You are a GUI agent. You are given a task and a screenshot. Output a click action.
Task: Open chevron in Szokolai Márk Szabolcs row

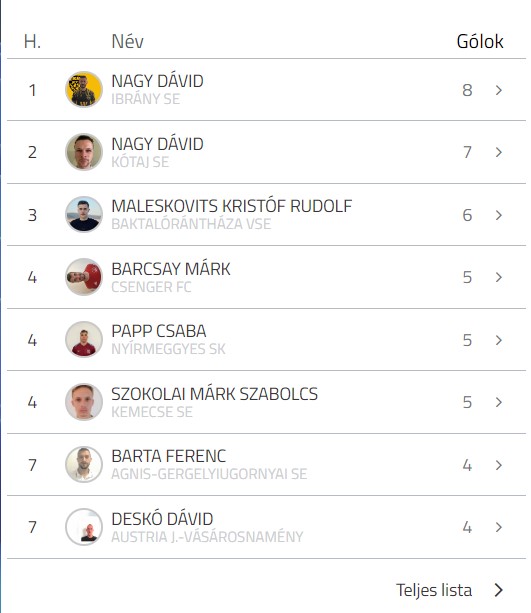[x=499, y=402]
